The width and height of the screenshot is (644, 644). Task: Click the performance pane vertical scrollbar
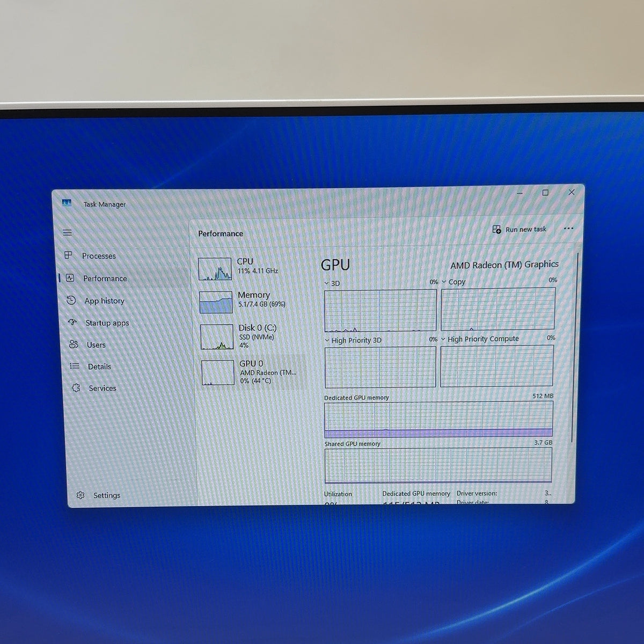coord(576,348)
